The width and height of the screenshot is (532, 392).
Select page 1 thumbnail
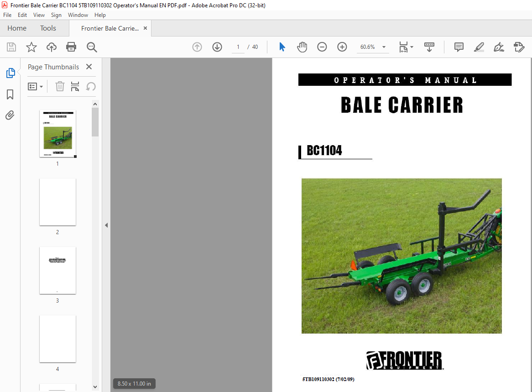pyautogui.click(x=57, y=134)
